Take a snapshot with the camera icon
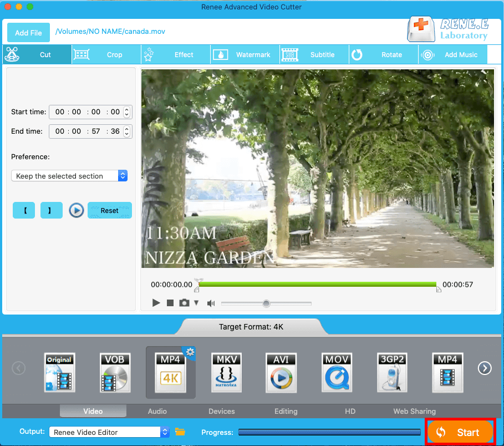504x446 pixels. pyautogui.click(x=184, y=303)
